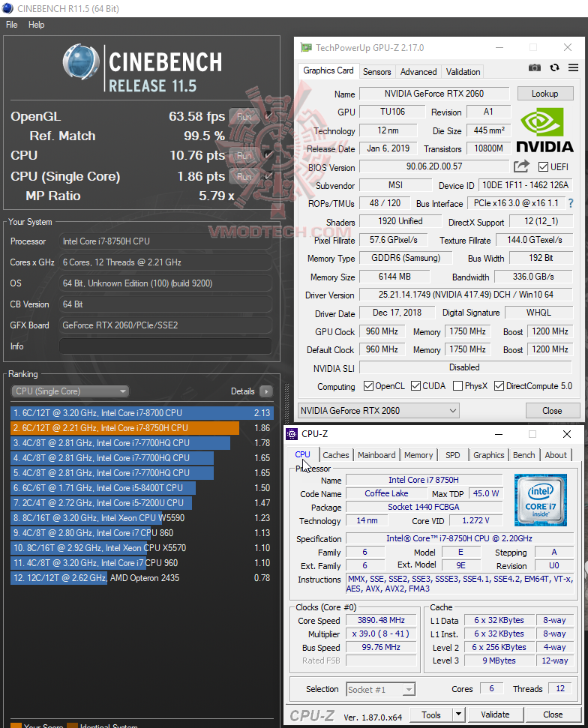Select ranking row AMD Opteron 2435
Screen dimensions: 588x728
(x=142, y=578)
